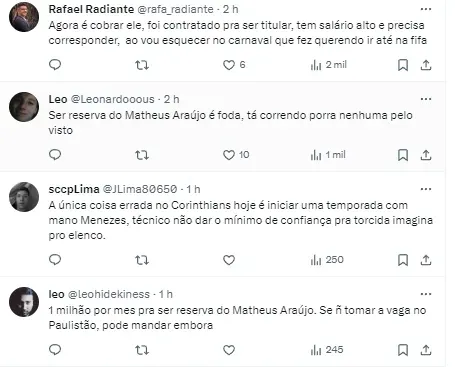The height and width of the screenshot is (367, 455).
Task: Reply to sccpLima's tweet
Action: click(x=55, y=260)
